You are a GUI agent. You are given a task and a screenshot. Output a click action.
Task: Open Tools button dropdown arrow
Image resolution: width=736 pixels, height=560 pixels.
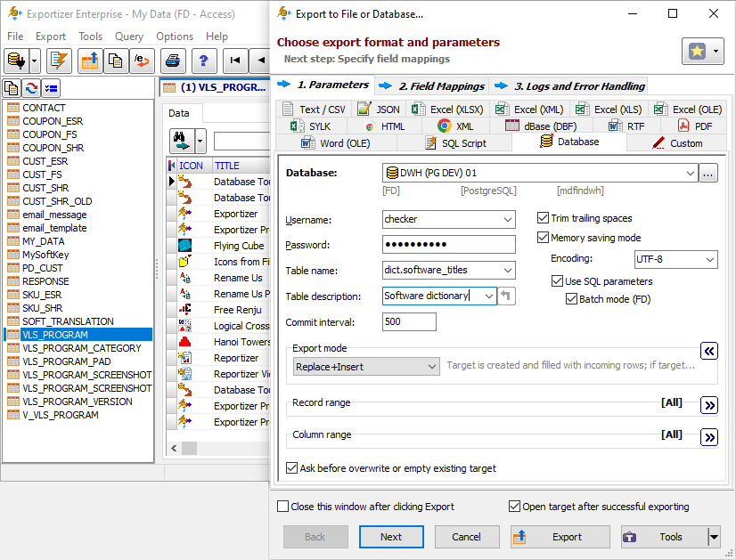(x=714, y=537)
